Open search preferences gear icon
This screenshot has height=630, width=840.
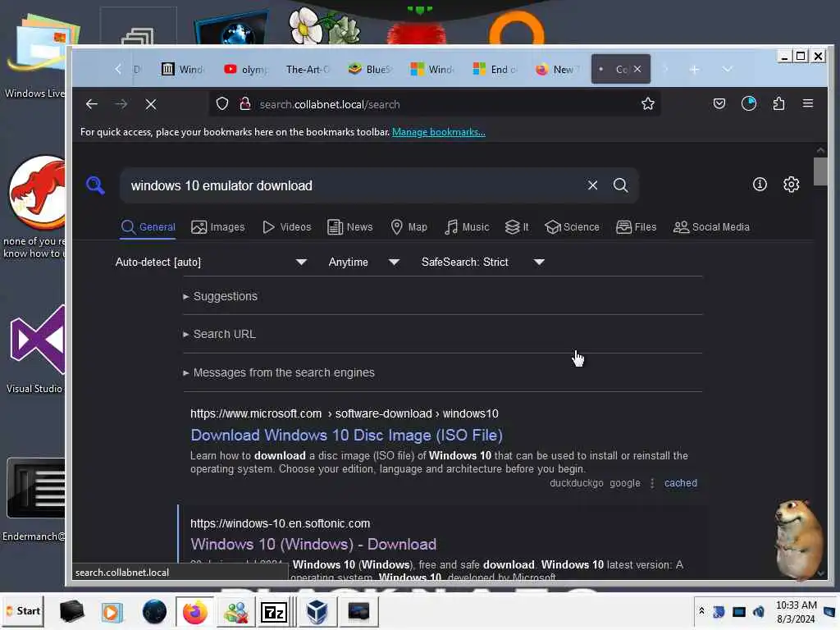pyautogui.click(x=792, y=185)
